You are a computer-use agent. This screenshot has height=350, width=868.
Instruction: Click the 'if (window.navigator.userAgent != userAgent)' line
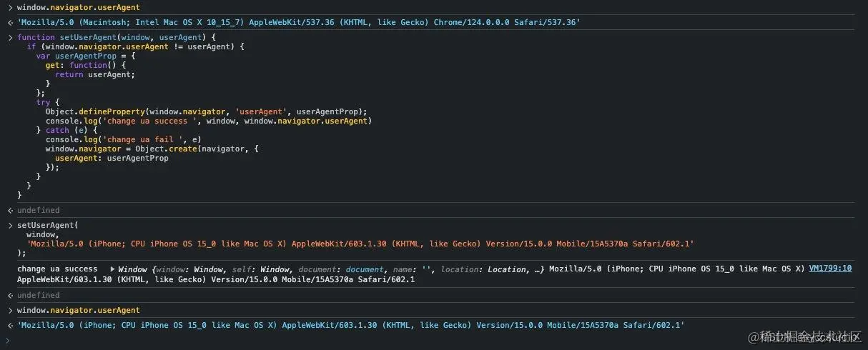(x=136, y=46)
